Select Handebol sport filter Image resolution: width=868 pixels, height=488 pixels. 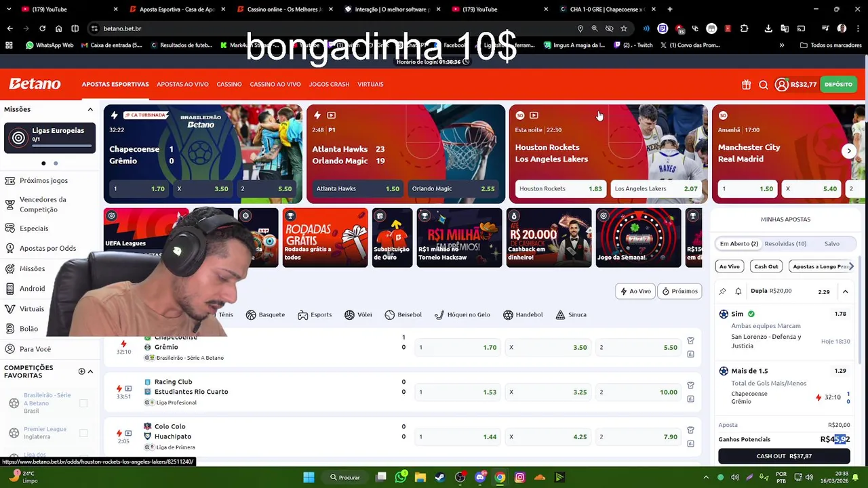pos(523,314)
